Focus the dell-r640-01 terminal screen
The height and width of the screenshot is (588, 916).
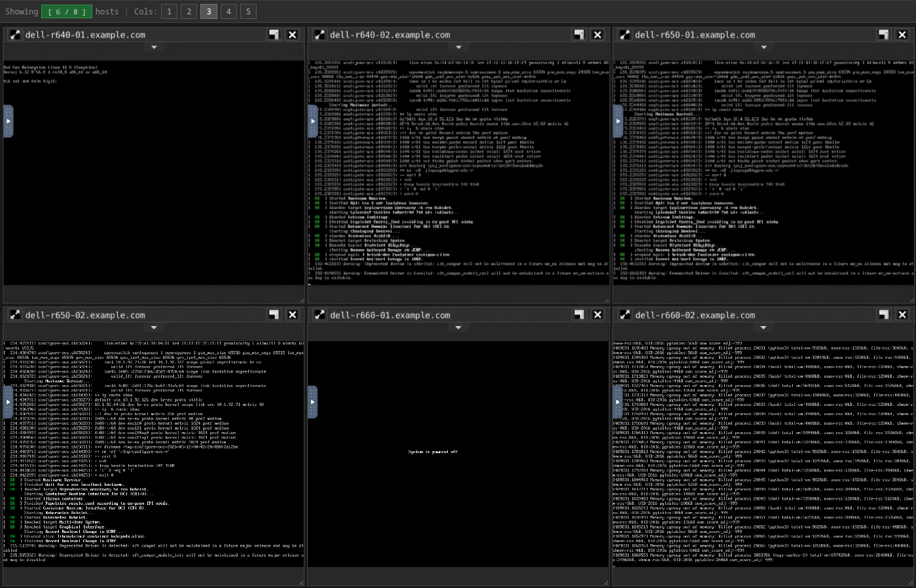[154, 173]
